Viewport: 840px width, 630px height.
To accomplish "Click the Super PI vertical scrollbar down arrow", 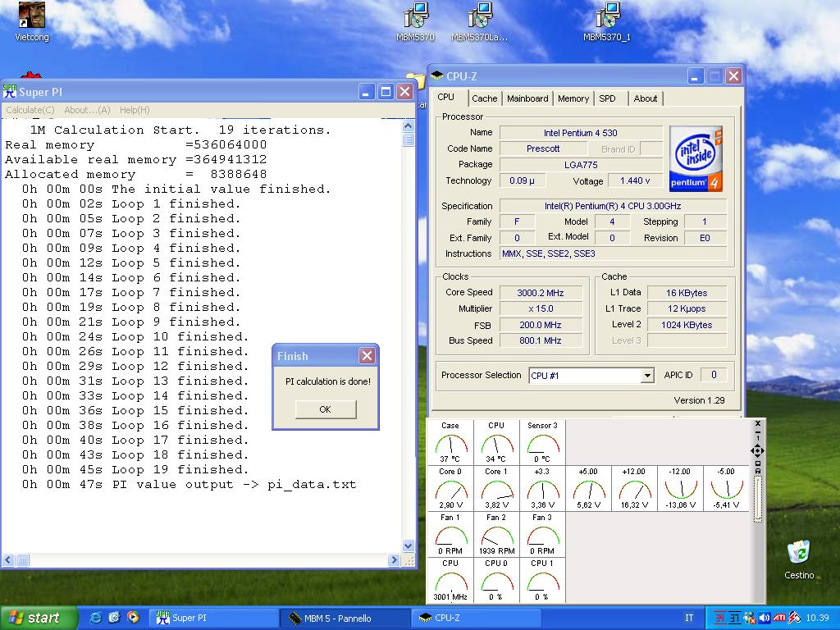I will click(408, 546).
